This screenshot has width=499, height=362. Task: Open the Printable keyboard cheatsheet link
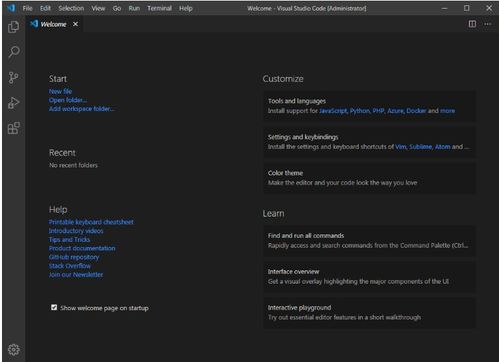pyautogui.click(x=91, y=222)
